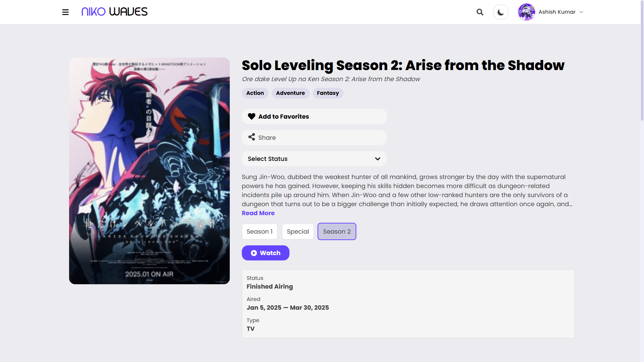This screenshot has height=362, width=644.
Task: Switch to the Special tab
Action: [298, 232]
